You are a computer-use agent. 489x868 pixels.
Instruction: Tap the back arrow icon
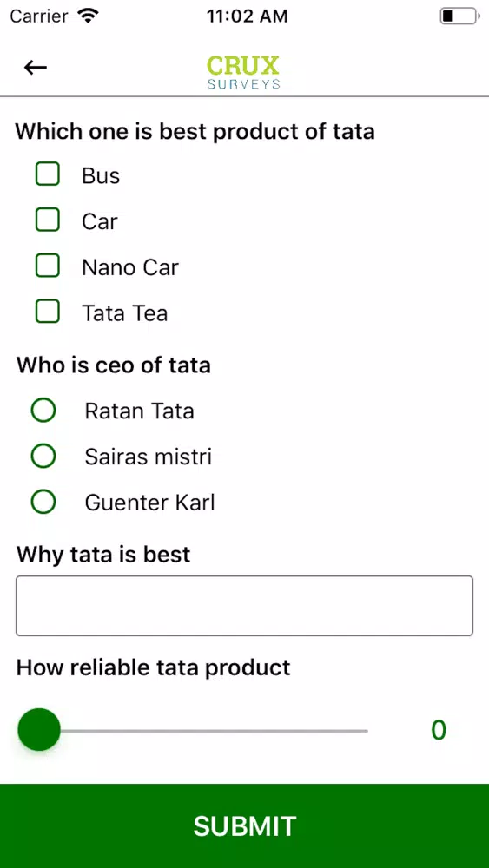36,68
